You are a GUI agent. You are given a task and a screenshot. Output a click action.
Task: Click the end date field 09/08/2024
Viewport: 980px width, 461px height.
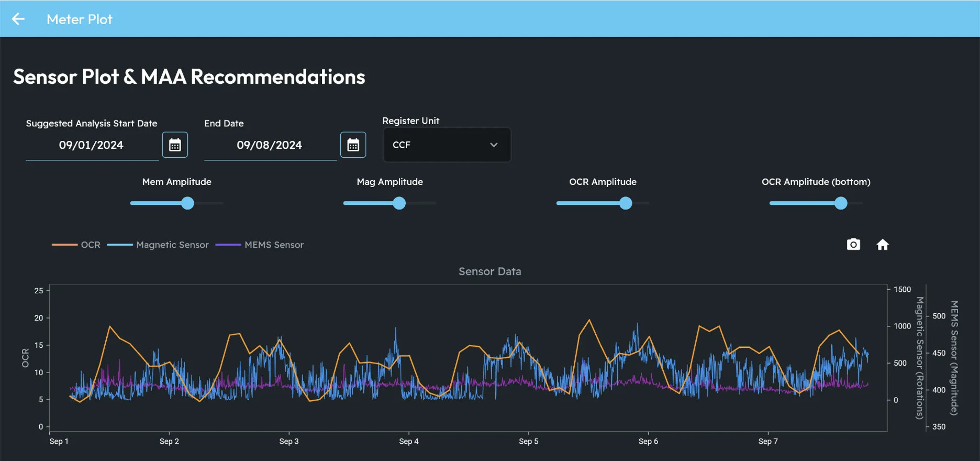tap(269, 145)
